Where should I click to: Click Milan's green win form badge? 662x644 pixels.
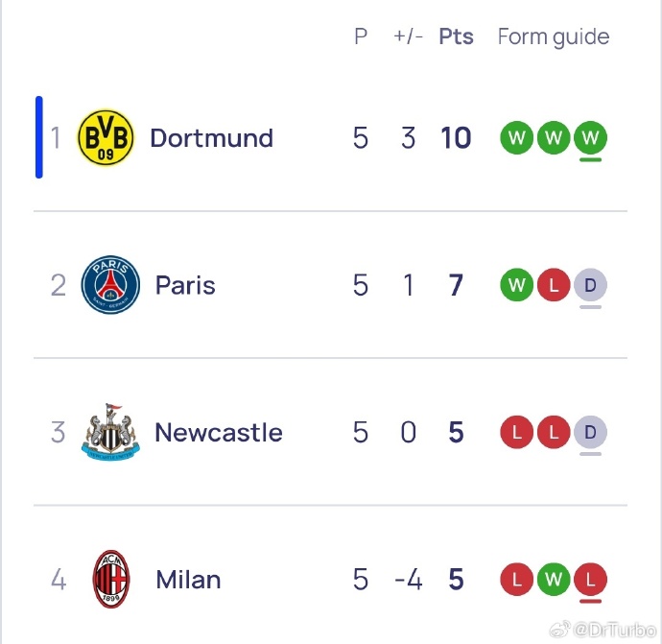click(x=554, y=580)
